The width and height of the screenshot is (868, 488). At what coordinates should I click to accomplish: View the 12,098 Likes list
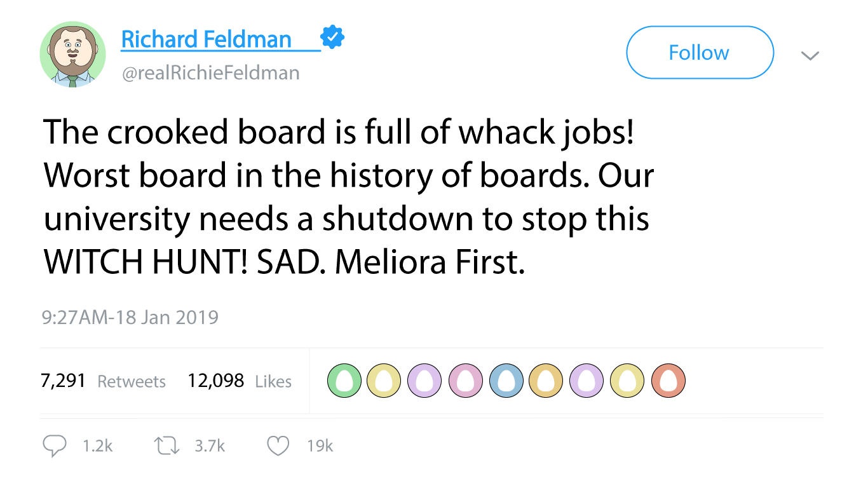(x=239, y=381)
